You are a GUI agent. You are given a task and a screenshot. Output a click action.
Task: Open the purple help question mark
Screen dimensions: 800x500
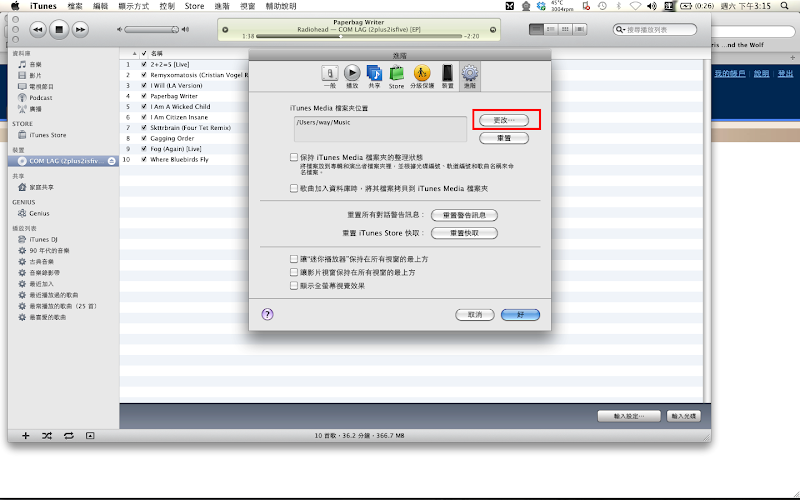[x=267, y=314]
